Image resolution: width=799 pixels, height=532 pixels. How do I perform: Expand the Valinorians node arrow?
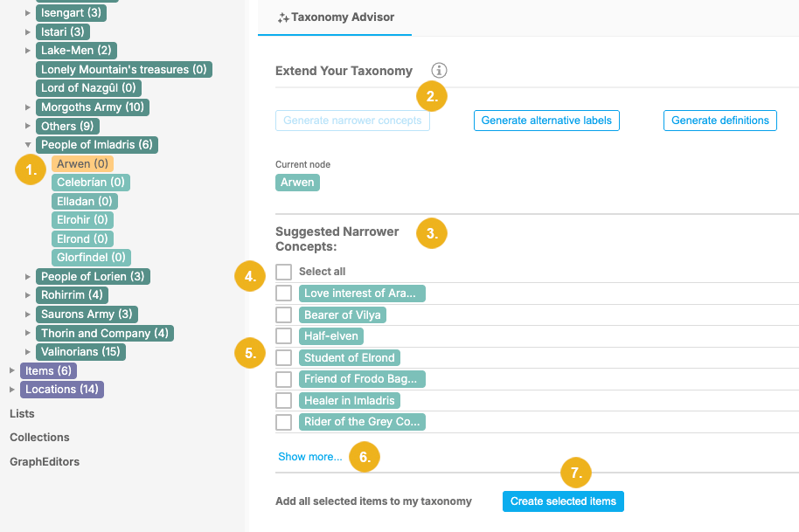point(28,352)
